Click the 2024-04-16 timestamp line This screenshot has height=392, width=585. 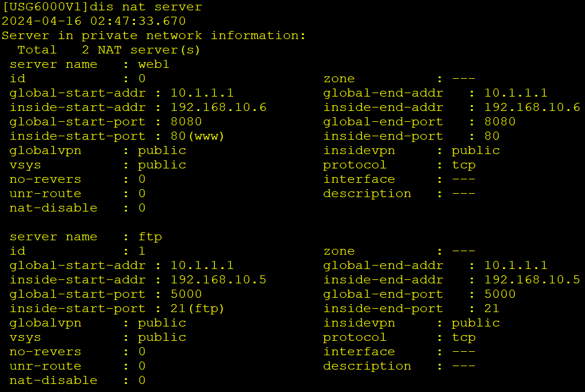(x=94, y=21)
